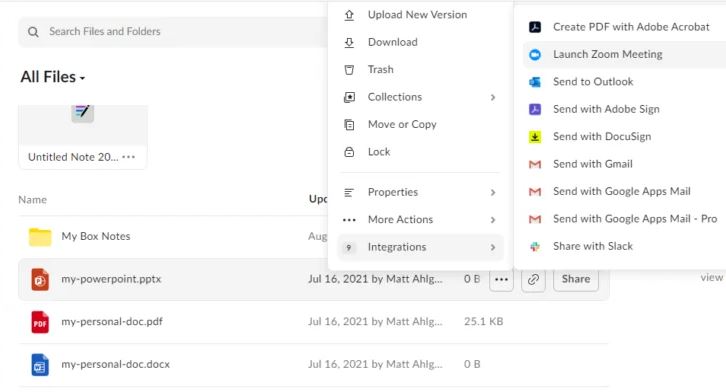726x392 pixels.
Task: Click Search Files and Folders field
Action: [x=173, y=32]
